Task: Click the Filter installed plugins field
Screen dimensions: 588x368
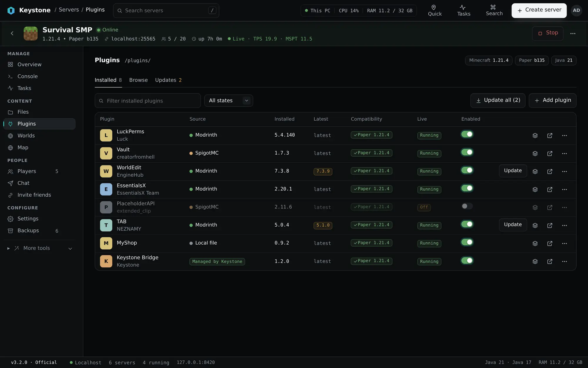Action: (x=148, y=101)
